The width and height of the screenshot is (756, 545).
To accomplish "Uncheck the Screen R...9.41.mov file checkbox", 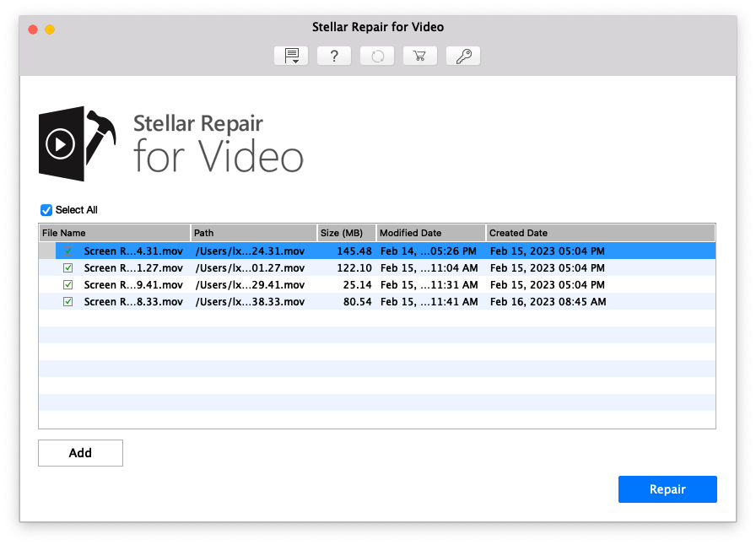I will pyautogui.click(x=68, y=284).
